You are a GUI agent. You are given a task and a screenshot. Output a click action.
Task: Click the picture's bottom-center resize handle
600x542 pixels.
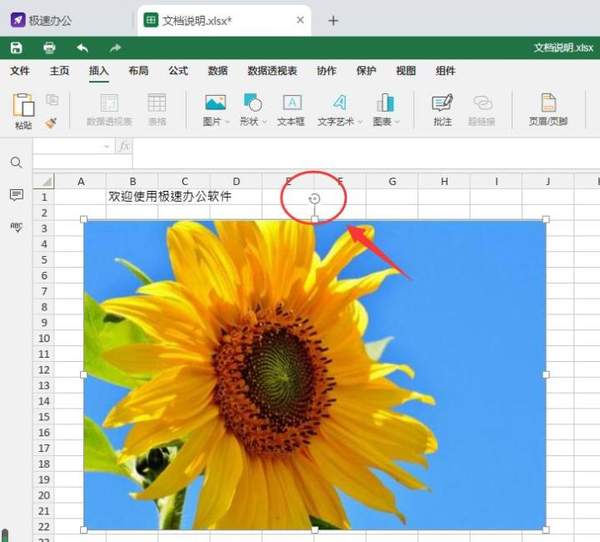coord(315,530)
